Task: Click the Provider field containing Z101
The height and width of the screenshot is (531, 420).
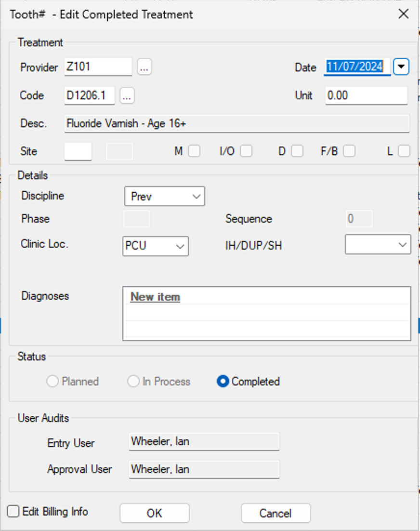Action: click(x=98, y=66)
